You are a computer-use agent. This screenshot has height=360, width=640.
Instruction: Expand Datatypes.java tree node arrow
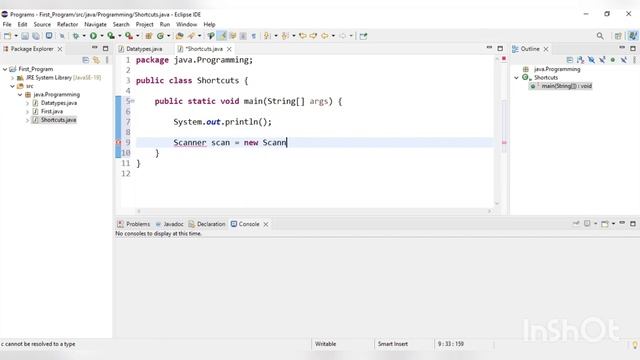click(27, 103)
